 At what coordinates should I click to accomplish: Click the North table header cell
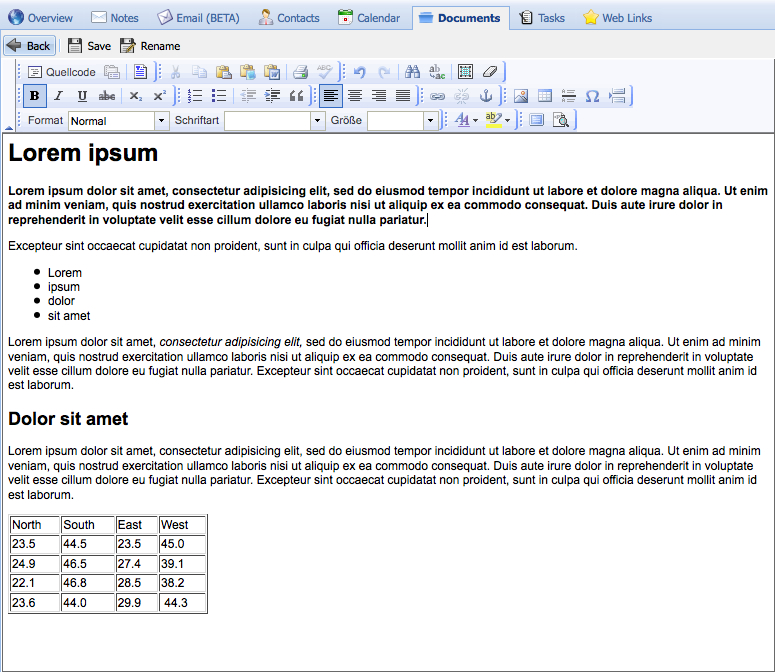34,525
